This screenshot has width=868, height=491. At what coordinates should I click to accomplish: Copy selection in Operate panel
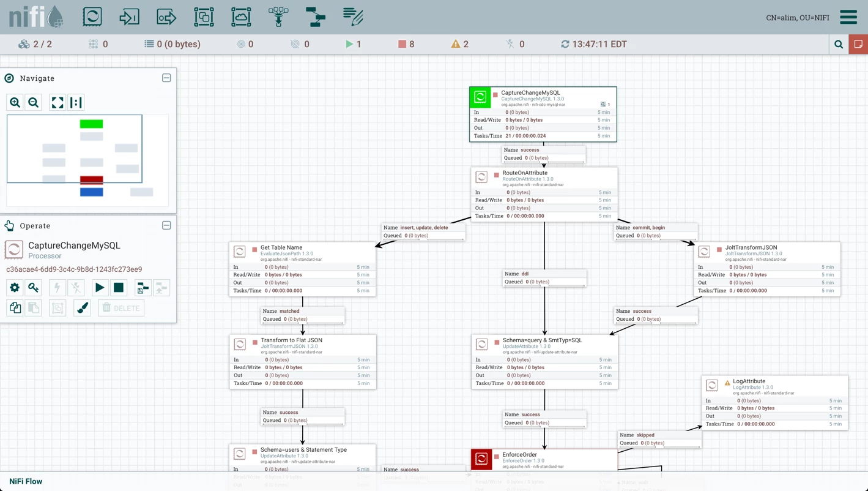point(15,308)
